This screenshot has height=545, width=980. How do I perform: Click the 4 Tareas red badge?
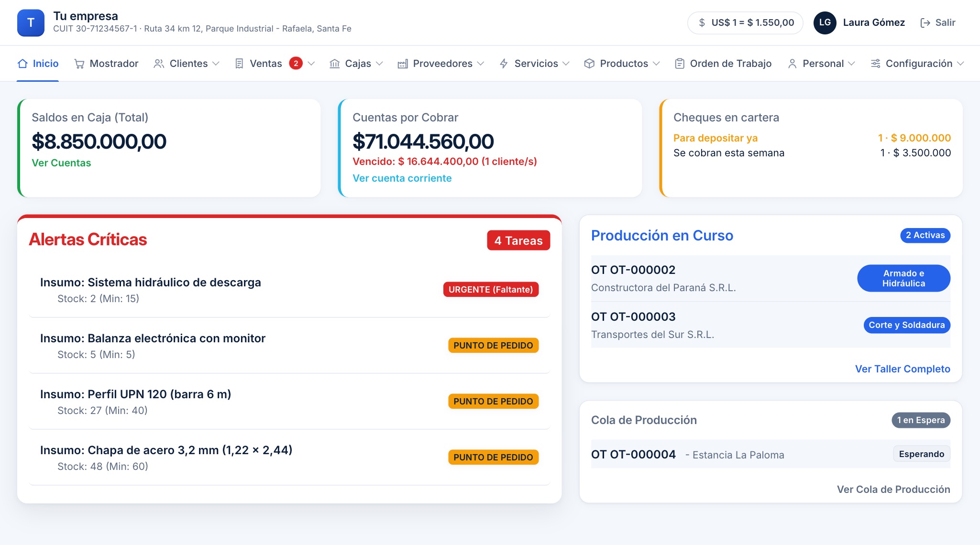(518, 240)
